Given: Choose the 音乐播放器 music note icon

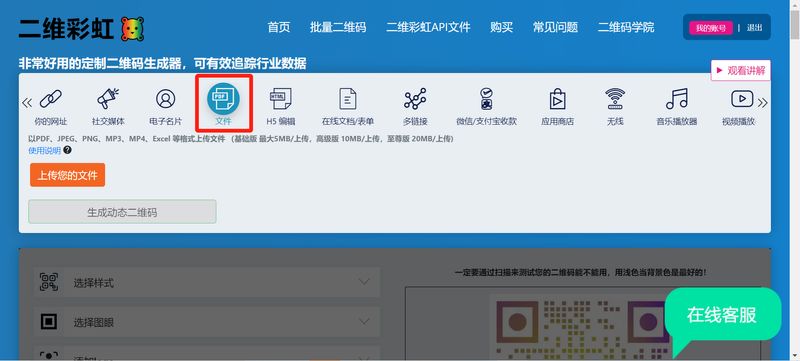Looking at the screenshot, I should (677, 99).
